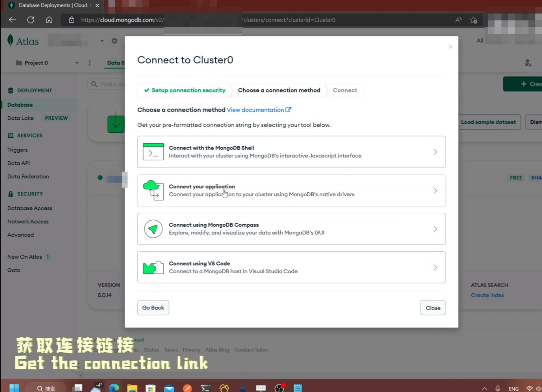Screen dimensions: 542x392
Task: Click the Connect your application cloud icon
Action: pyautogui.click(x=153, y=190)
